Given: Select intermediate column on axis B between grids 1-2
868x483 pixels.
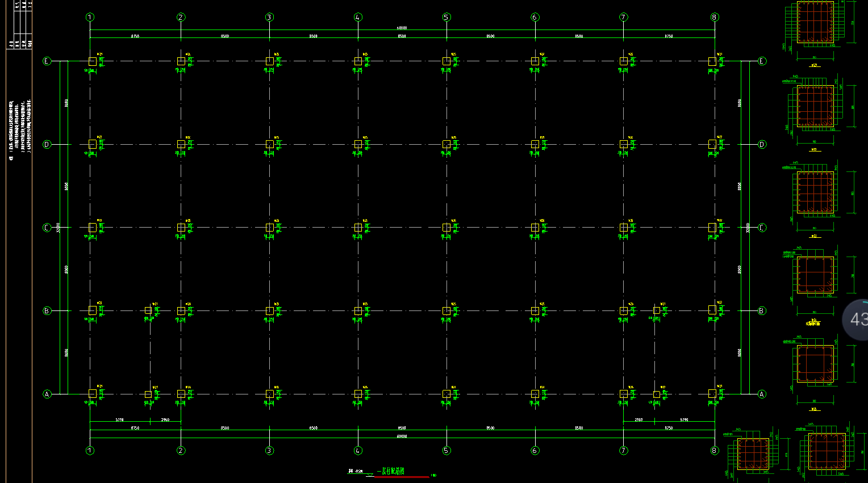Looking at the screenshot, I should (x=148, y=310).
